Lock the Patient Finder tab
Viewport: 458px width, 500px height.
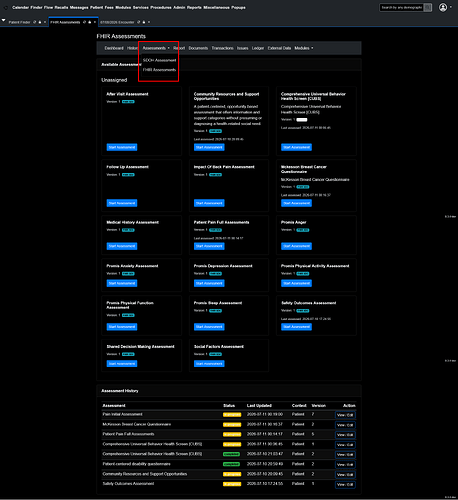point(40,22)
